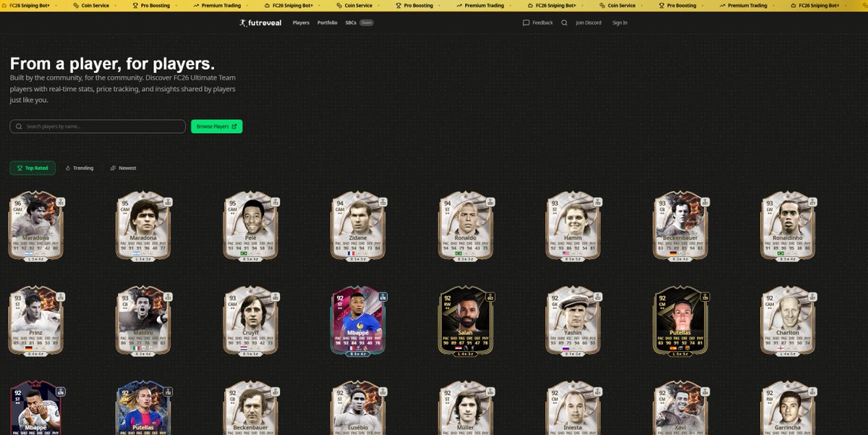The width and height of the screenshot is (868, 435).
Task: Switch to the Newest tab
Action: click(x=123, y=168)
